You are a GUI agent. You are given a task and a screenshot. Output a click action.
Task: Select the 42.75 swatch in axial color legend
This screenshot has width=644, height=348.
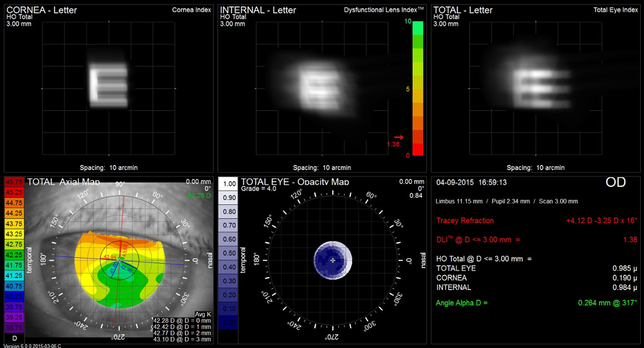[x=14, y=245]
